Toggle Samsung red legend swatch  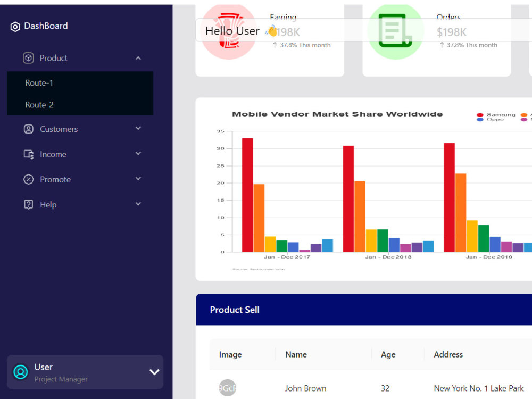coord(480,115)
